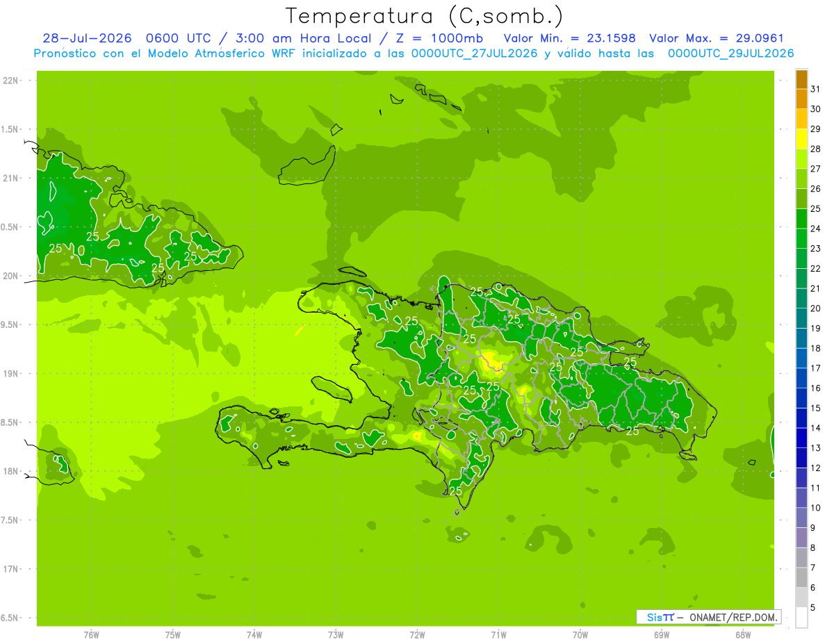The height and width of the screenshot is (644, 834).
Task: Click the teal swatch between 19 and 20
Action: click(801, 318)
